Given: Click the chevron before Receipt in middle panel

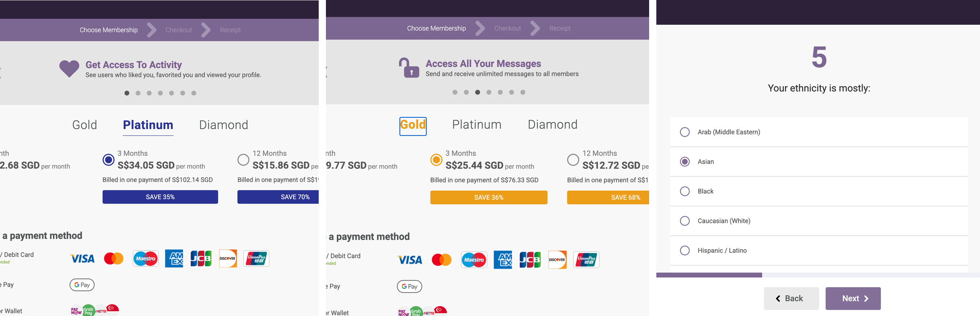Looking at the screenshot, I should tap(535, 28).
